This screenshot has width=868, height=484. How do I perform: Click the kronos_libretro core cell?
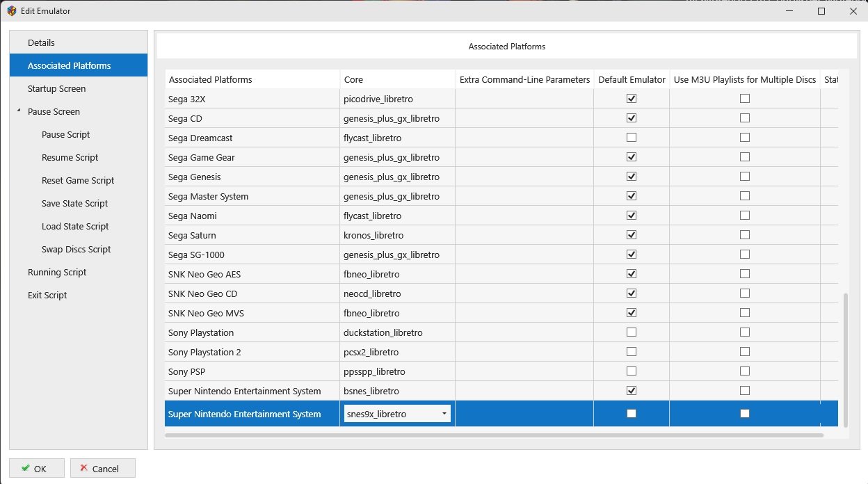pyautogui.click(x=398, y=235)
